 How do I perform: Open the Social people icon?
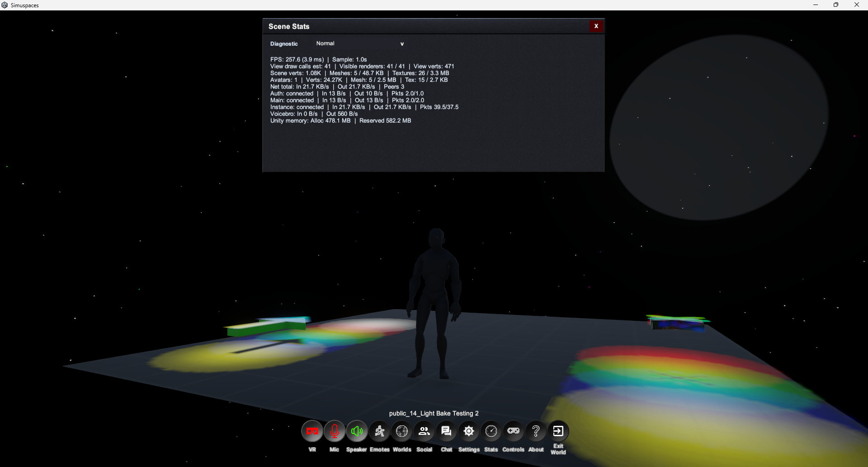(x=424, y=431)
